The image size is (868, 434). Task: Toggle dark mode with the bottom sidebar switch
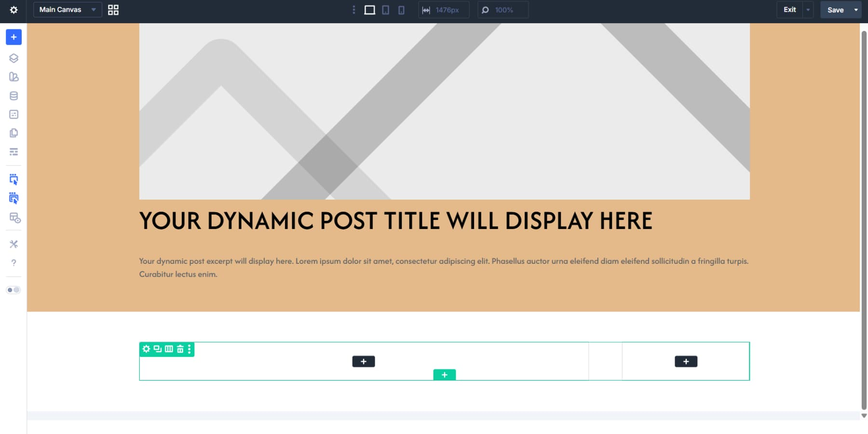(x=14, y=289)
